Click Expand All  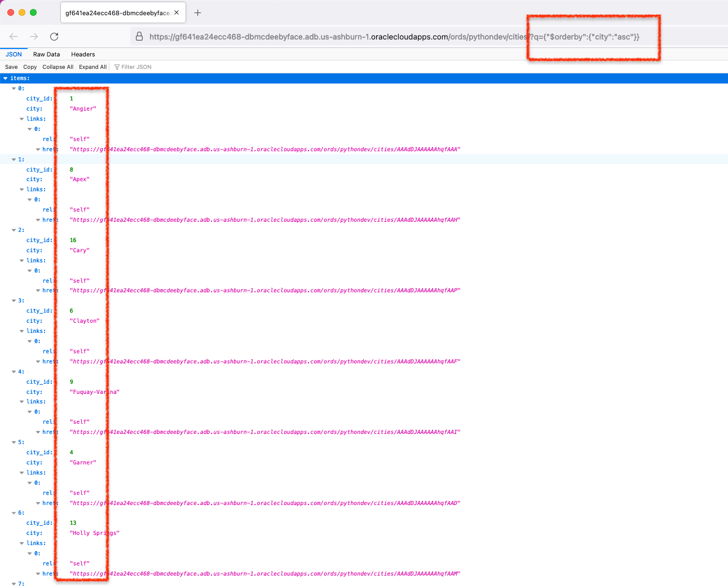click(x=92, y=67)
